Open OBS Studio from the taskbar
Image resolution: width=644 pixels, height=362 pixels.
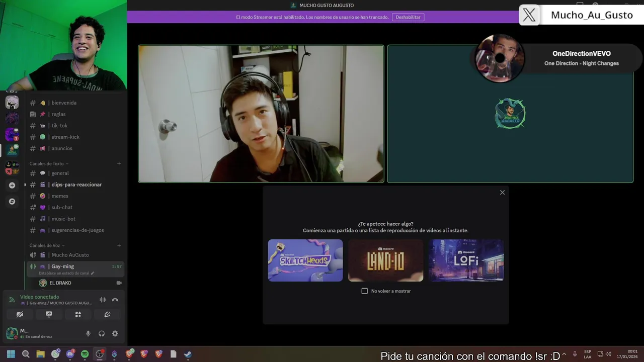[100, 354]
